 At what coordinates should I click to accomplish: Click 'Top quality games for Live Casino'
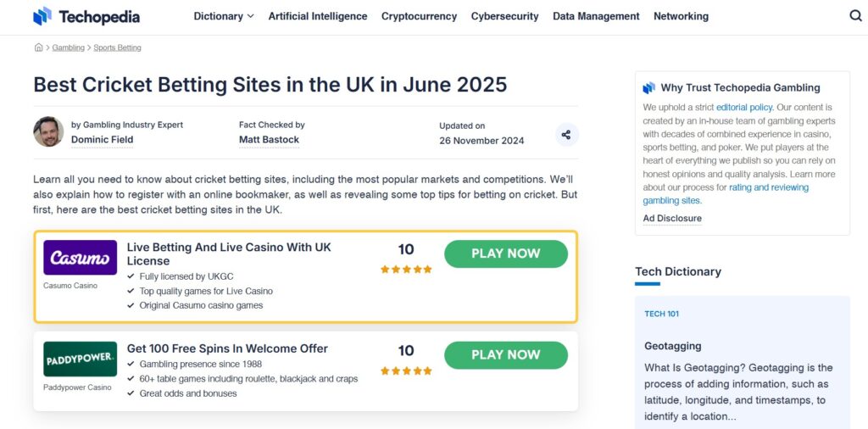(206, 291)
